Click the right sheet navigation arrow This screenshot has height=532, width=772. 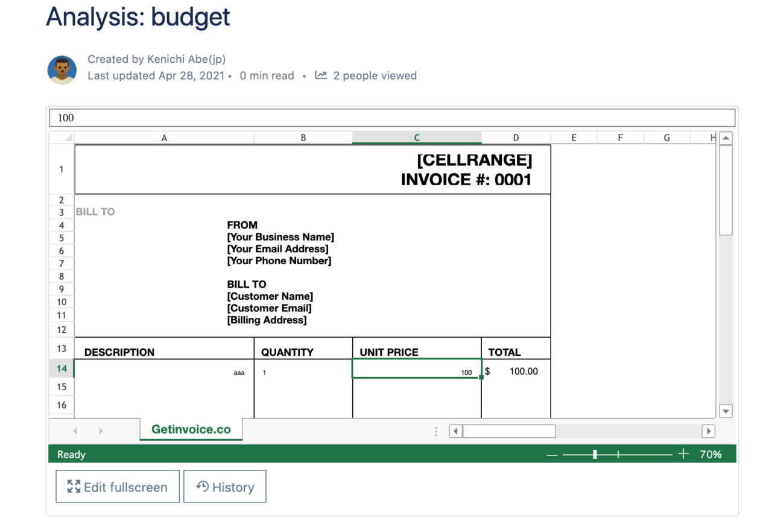101,431
